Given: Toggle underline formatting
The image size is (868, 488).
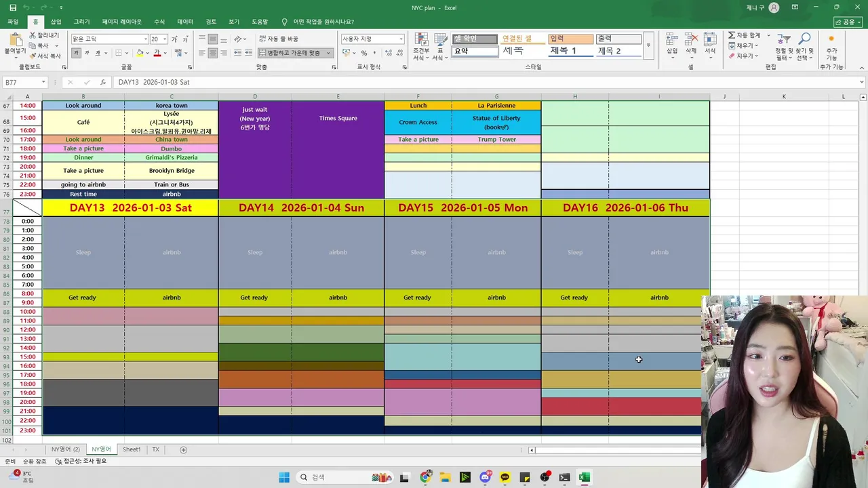Looking at the screenshot, I should click(98, 53).
